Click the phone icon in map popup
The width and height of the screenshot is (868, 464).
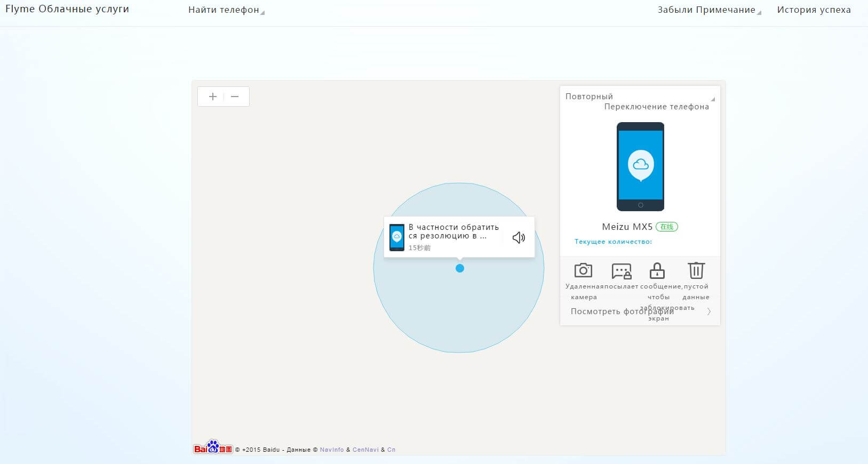click(397, 237)
